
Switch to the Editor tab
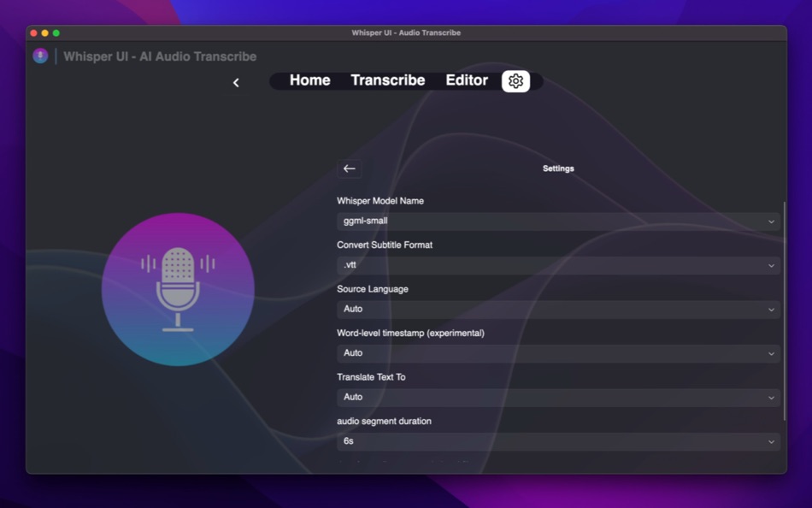[467, 80]
